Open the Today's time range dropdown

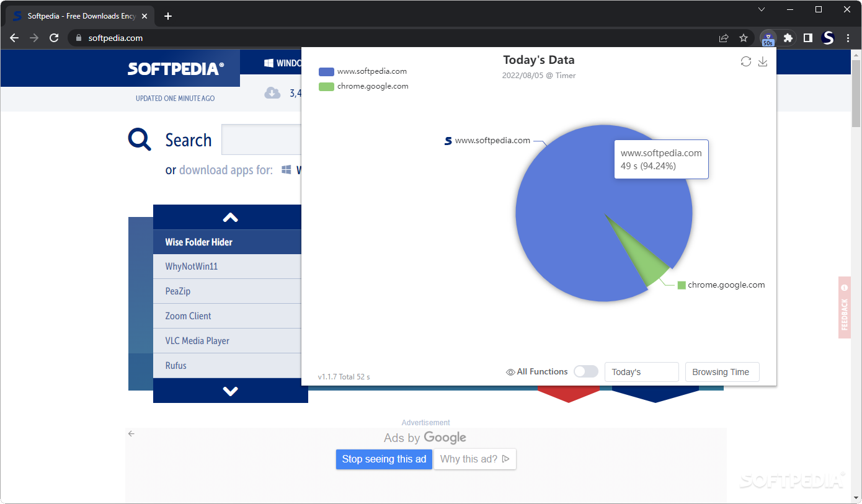coord(642,372)
